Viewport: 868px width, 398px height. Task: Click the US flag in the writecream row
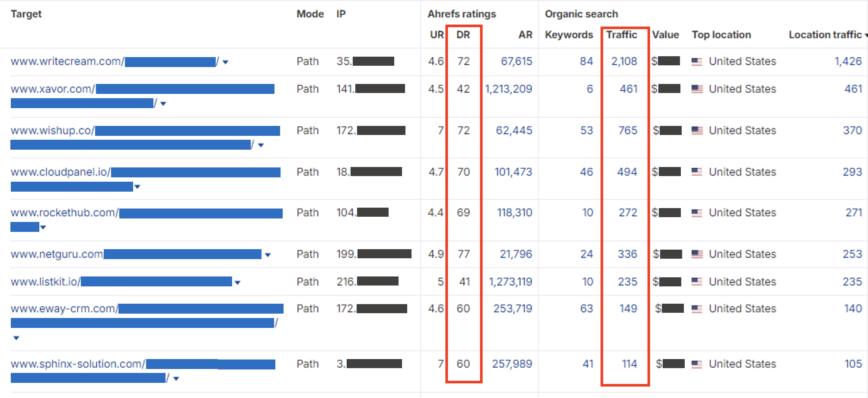click(696, 62)
